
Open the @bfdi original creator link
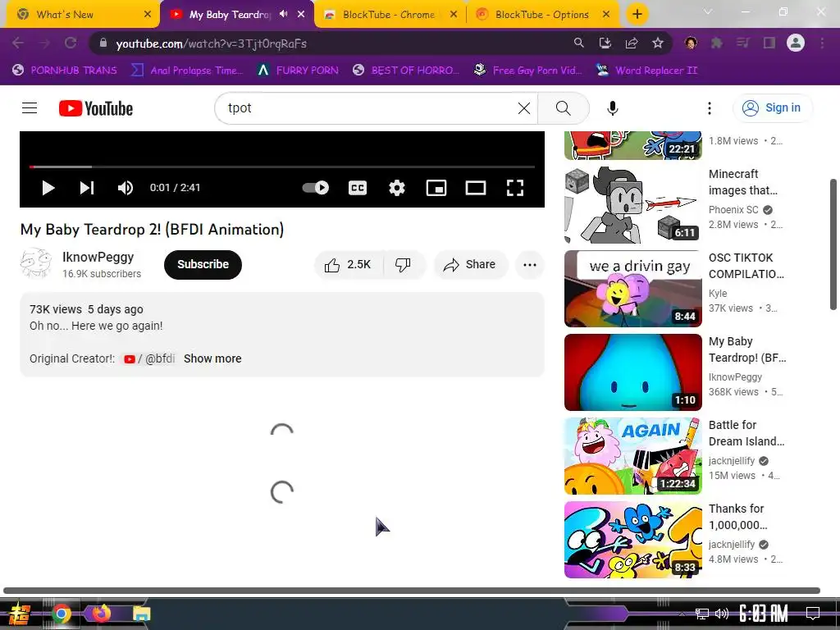tap(149, 358)
